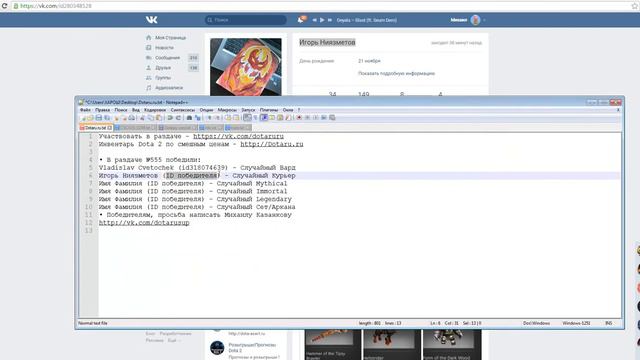Image resolution: width=640 pixels, height=360 pixels.
Task: Skip to next track in VK header player
Action: coord(330,20)
